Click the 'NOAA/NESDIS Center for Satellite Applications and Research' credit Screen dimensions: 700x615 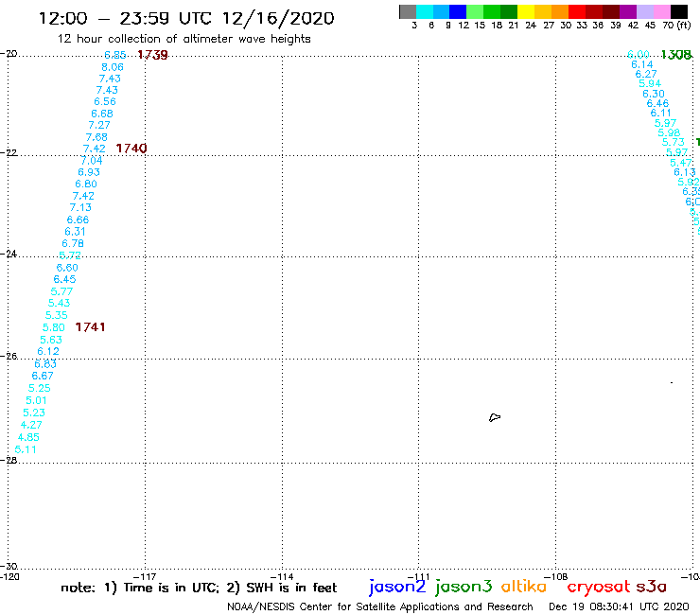click(x=380, y=607)
